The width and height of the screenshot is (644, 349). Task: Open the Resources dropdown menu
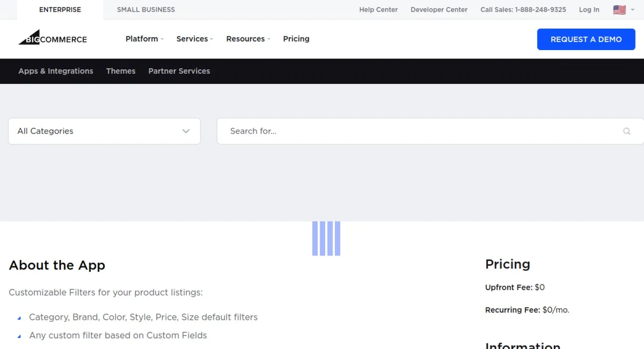[x=248, y=39]
